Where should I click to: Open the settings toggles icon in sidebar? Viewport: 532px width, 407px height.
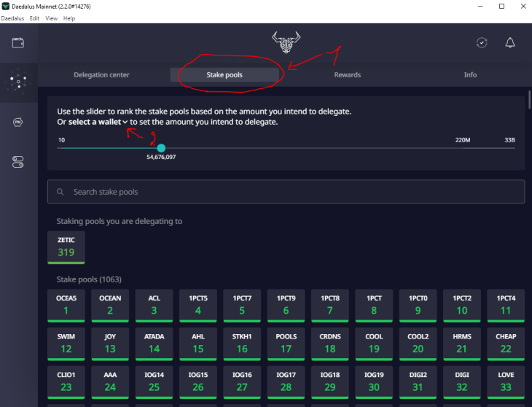coord(18,162)
